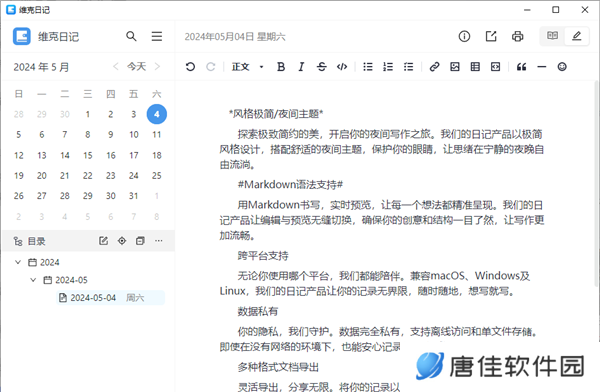Switch to reading mode view

[552, 36]
